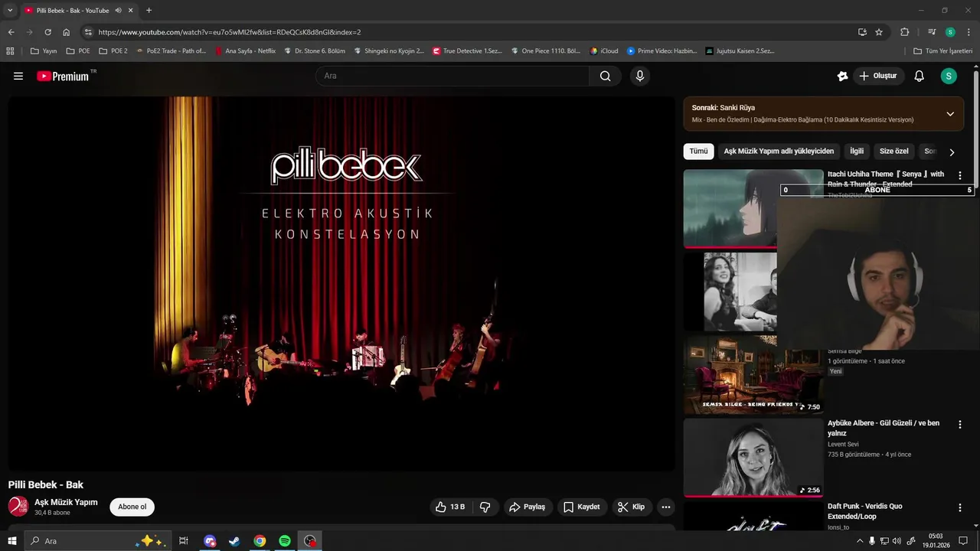Screen dimensions: 980x551
Task: Open the Windows Start menu
Action: click(x=12, y=541)
